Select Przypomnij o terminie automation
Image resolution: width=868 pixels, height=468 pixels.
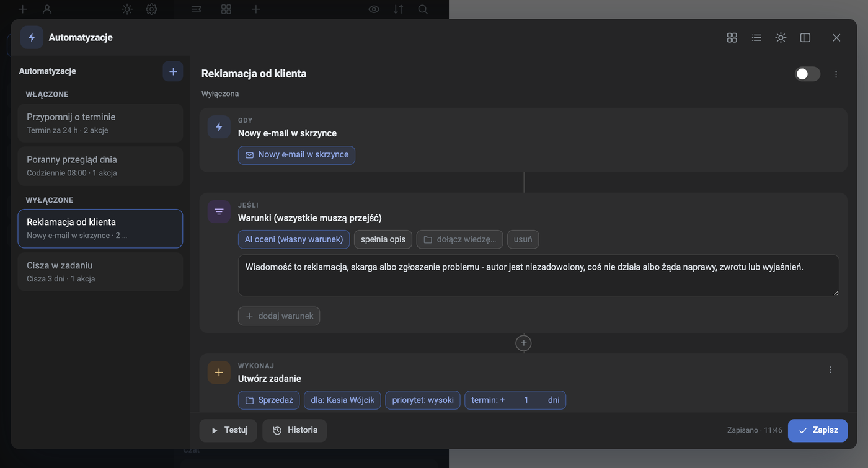(x=100, y=123)
